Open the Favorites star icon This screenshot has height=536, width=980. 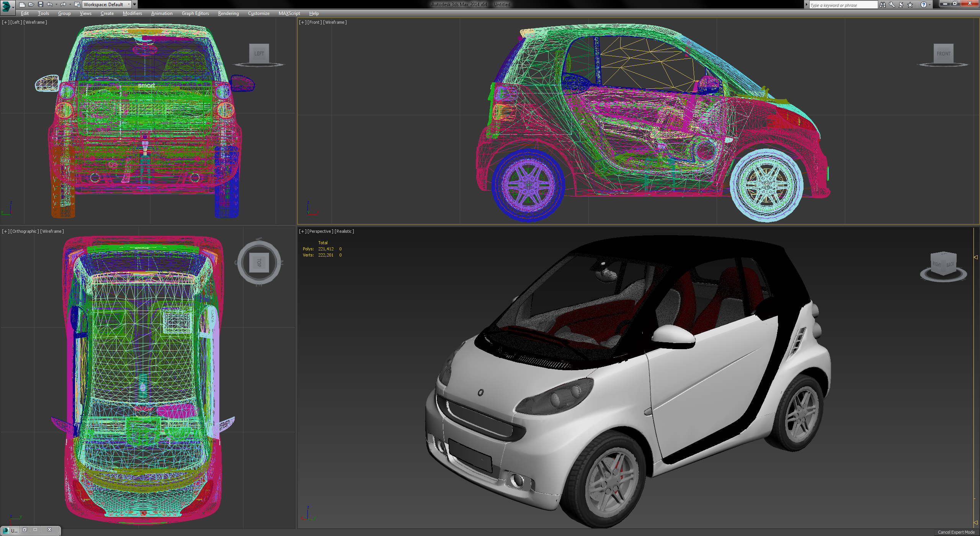pyautogui.click(x=910, y=5)
